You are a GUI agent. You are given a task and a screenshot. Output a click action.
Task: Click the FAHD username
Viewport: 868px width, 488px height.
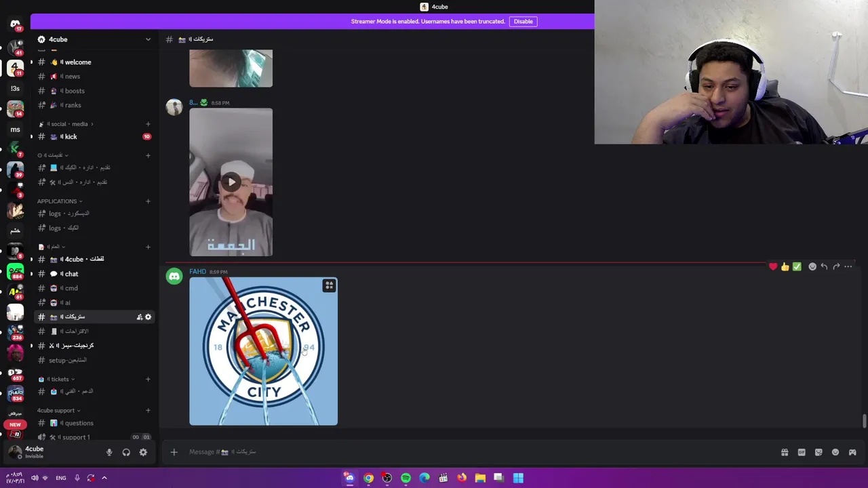click(197, 272)
